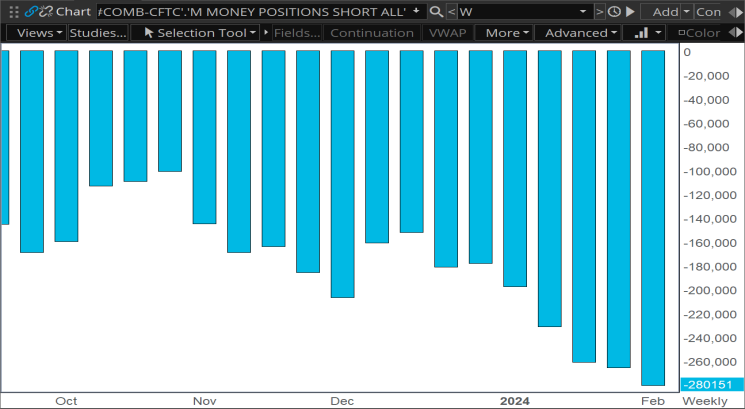Expand the Add dropdown arrow
This screenshot has height=409, width=745.
coord(687,12)
